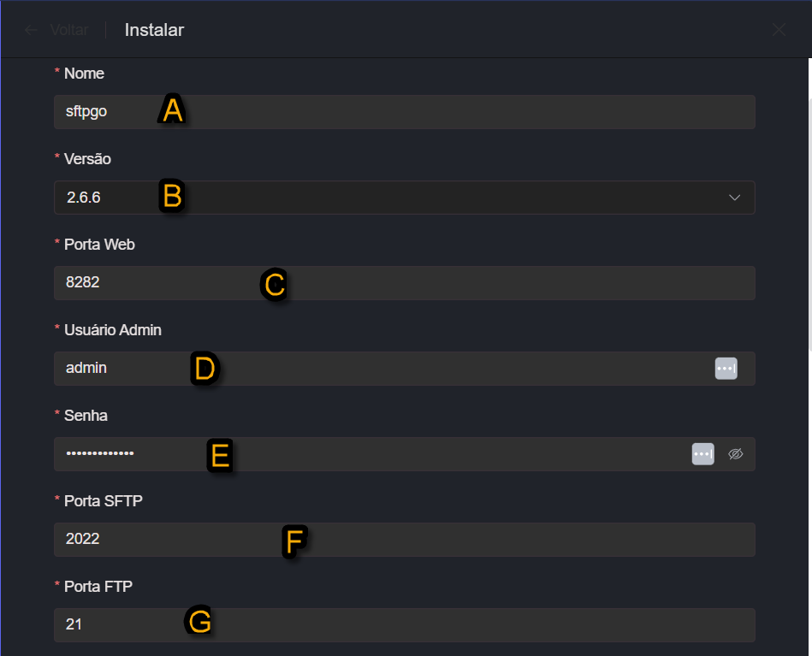Click the Usuário Admin input with admin
The width and height of the screenshot is (812, 656).
[376, 368]
